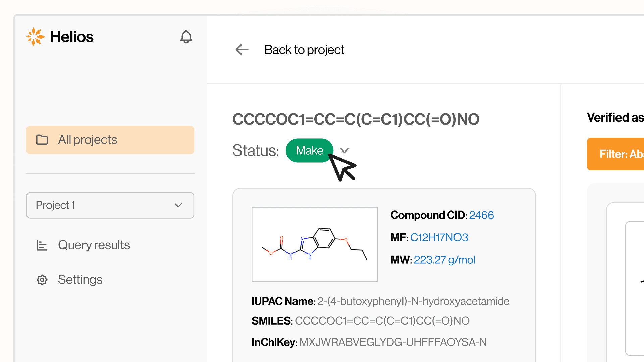Click the Query results chart icon

click(42, 245)
